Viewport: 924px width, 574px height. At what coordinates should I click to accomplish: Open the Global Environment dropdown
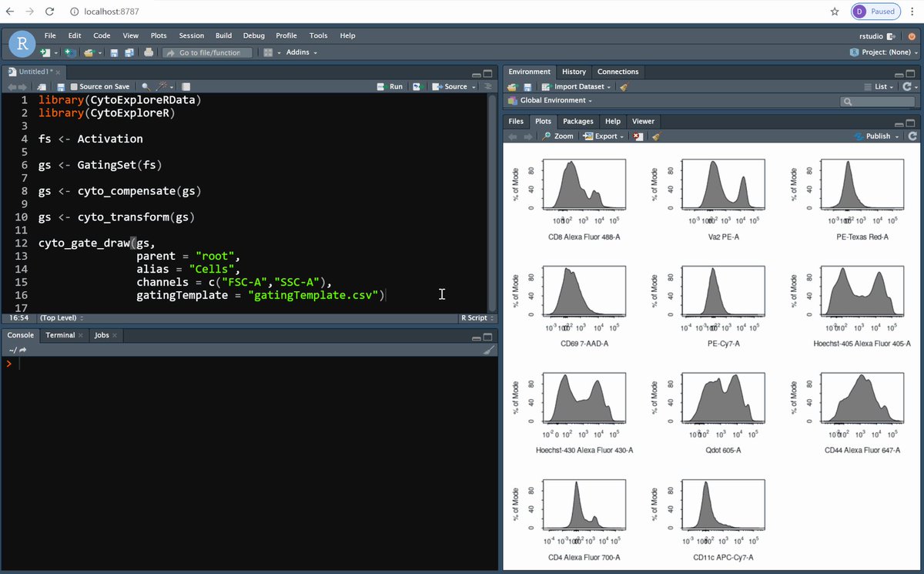(551, 100)
